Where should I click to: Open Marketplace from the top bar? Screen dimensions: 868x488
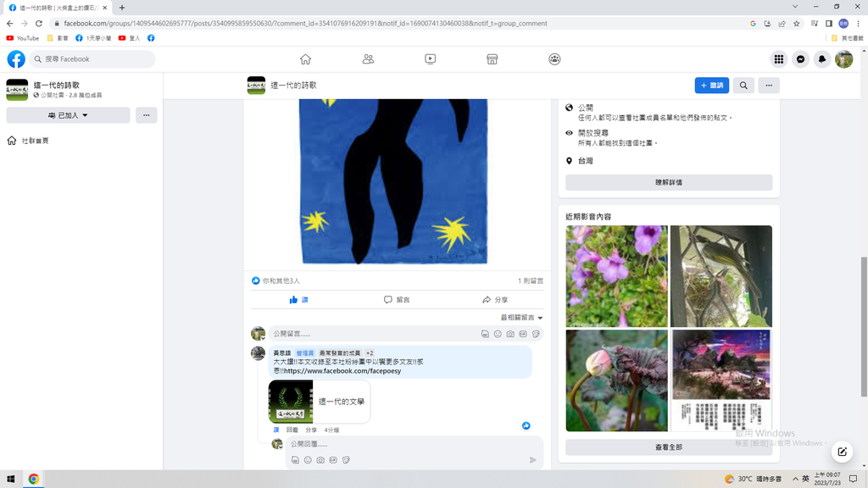pos(492,59)
